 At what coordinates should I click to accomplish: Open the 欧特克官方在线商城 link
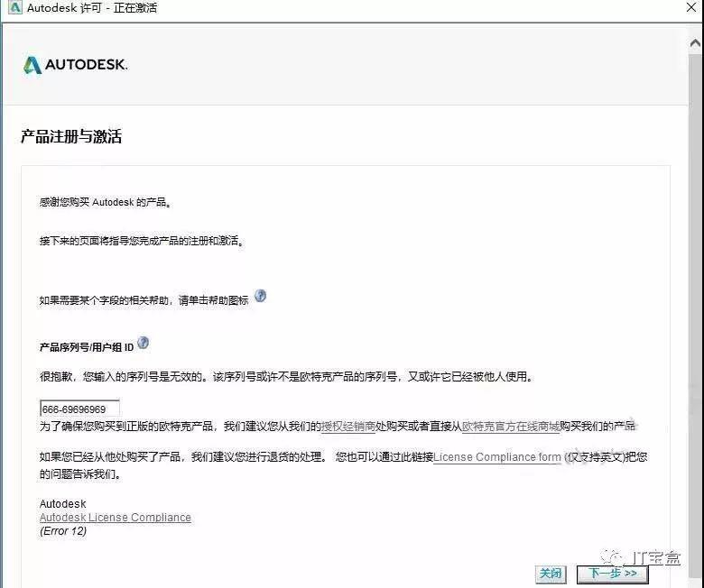click(x=511, y=426)
